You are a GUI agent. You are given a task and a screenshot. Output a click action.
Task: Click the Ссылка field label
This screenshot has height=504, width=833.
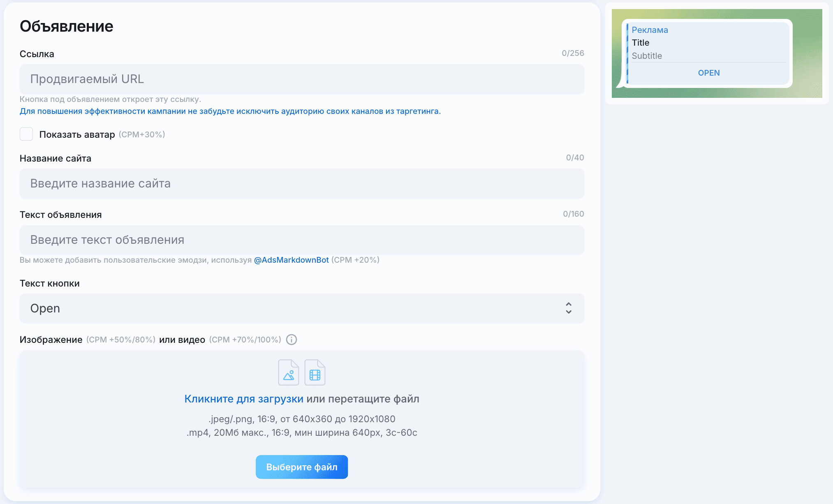[x=37, y=54]
